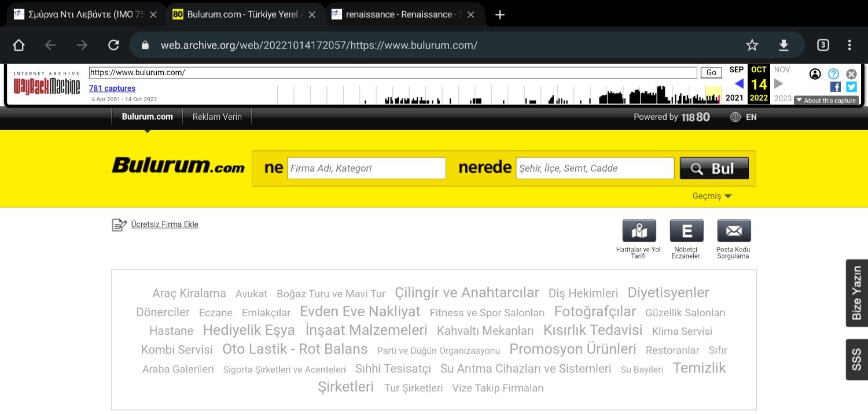
Task: Open the Reklam Verin menu item
Action: tap(217, 117)
